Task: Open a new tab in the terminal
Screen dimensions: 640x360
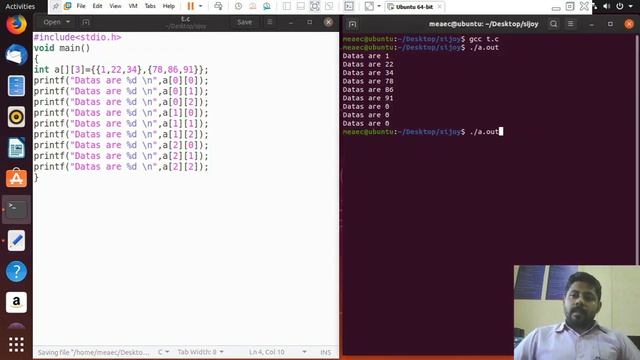Action: pos(353,24)
